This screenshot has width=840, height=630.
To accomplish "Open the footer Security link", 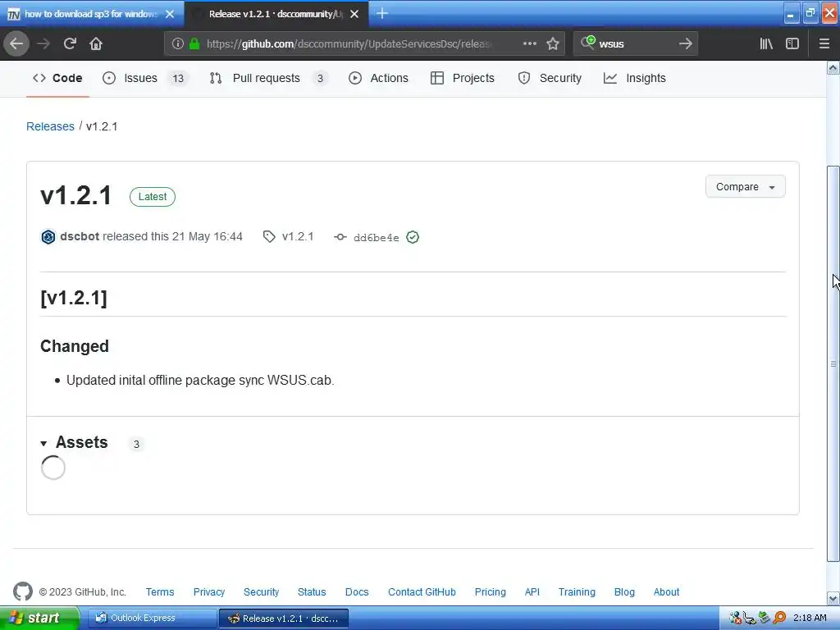I will click(262, 592).
